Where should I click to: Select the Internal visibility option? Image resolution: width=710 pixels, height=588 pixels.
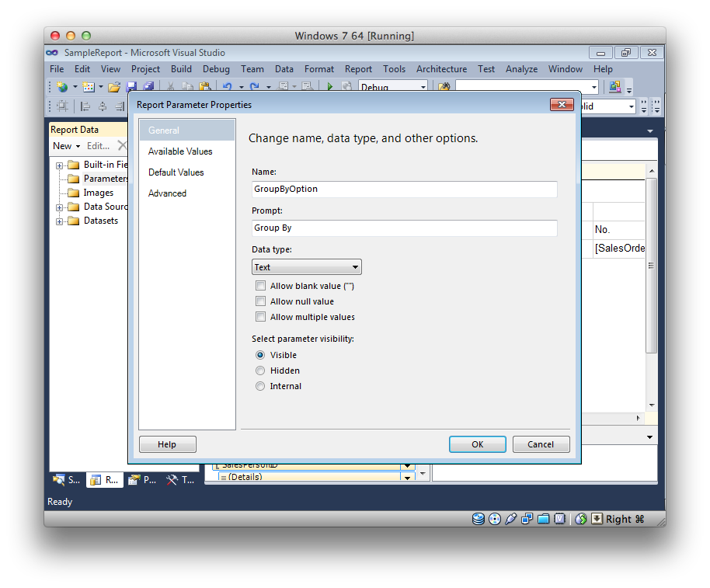[260, 386]
